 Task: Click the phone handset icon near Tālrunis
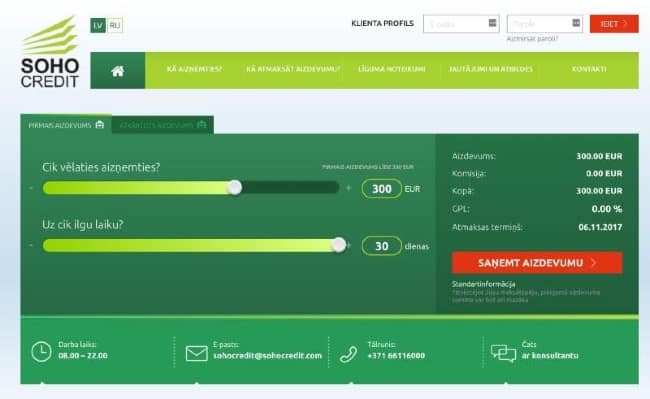point(348,354)
